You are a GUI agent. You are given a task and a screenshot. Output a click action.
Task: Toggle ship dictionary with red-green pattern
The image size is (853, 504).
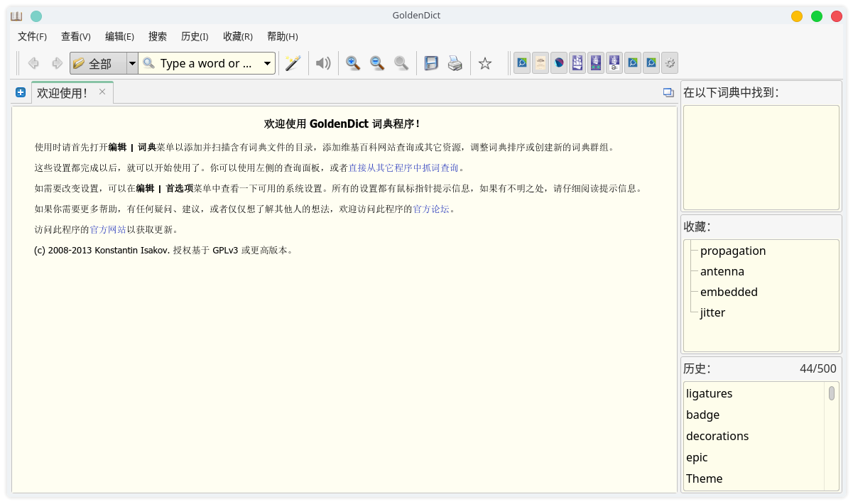[596, 63]
